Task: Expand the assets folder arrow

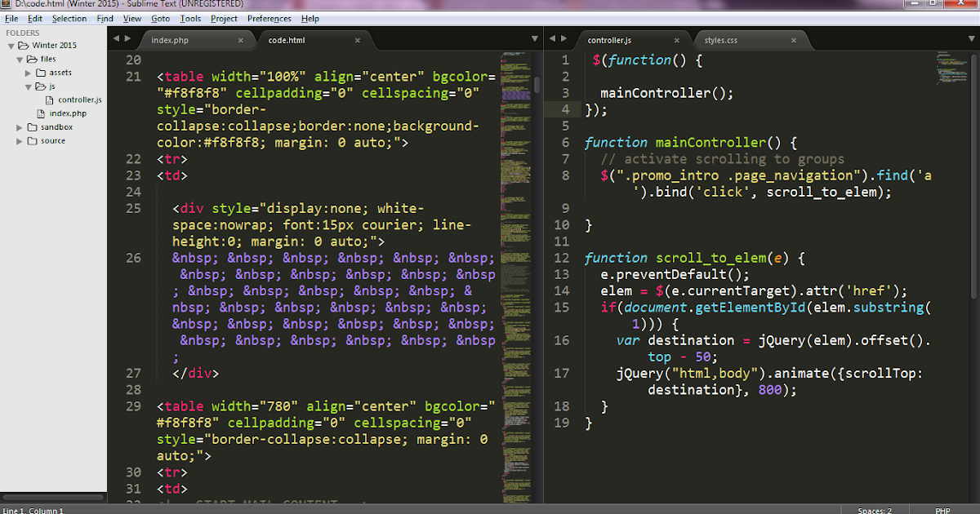Action: tap(29, 73)
